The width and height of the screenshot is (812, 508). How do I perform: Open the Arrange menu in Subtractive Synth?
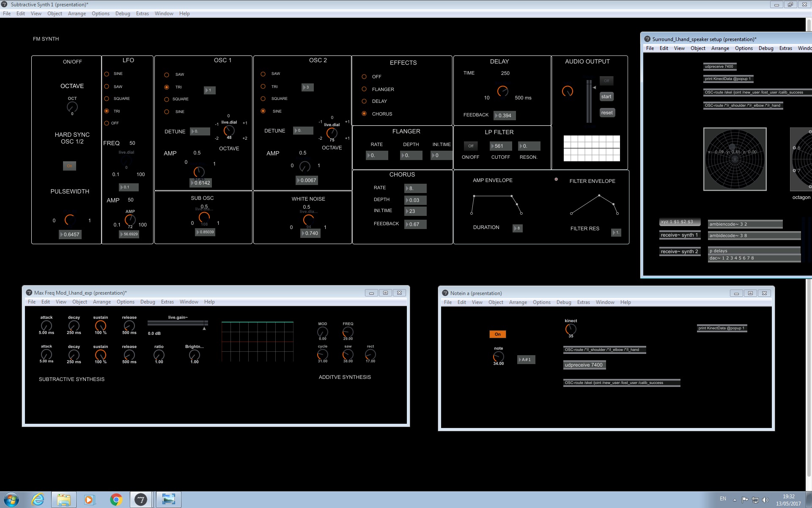coord(77,14)
